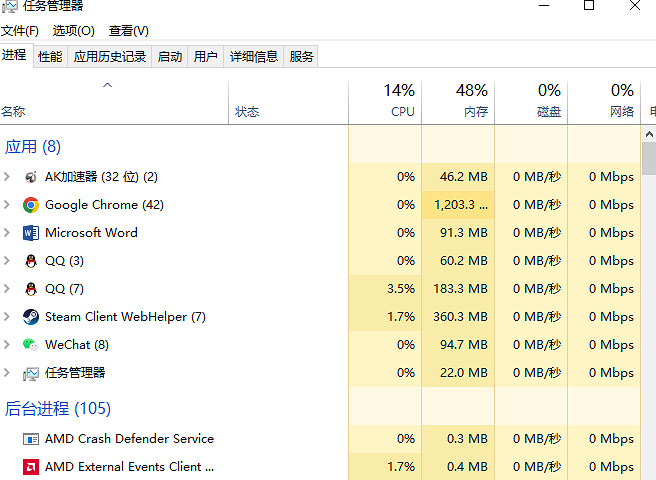Select the Microsoft Word icon
The width and height of the screenshot is (656, 480).
click(31, 233)
